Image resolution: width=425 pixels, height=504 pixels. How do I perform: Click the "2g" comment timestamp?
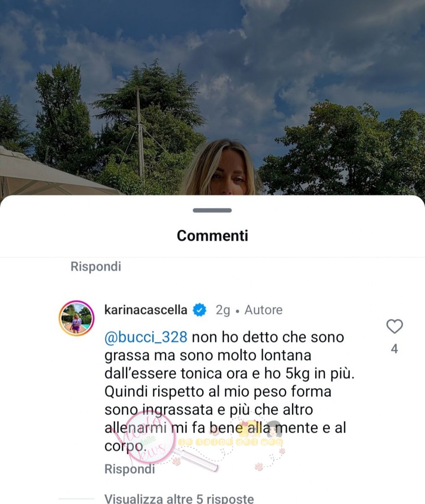pyautogui.click(x=223, y=310)
